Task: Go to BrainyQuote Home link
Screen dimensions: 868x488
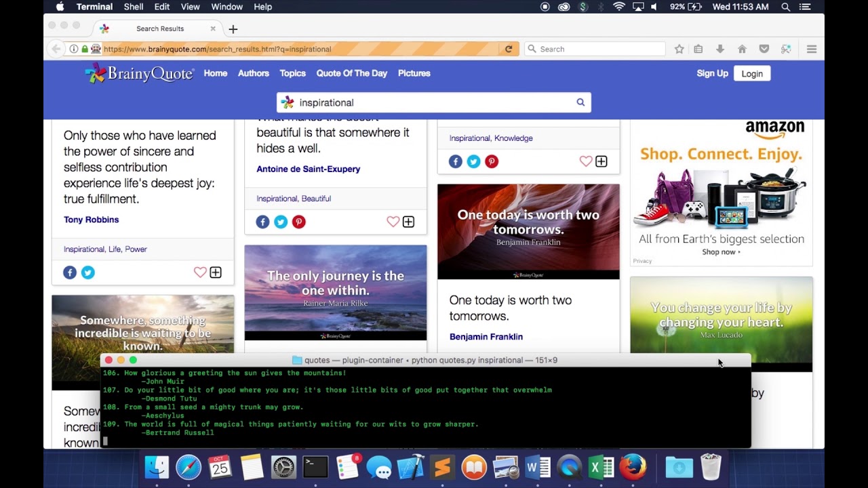Action: pyautogui.click(x=216, y=73)
